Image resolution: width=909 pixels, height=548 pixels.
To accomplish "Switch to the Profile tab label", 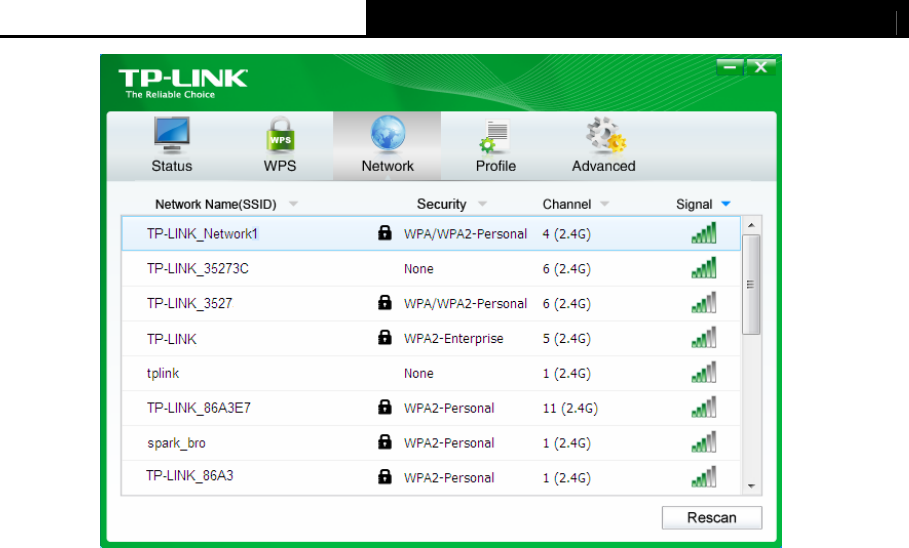I will 496,166.
